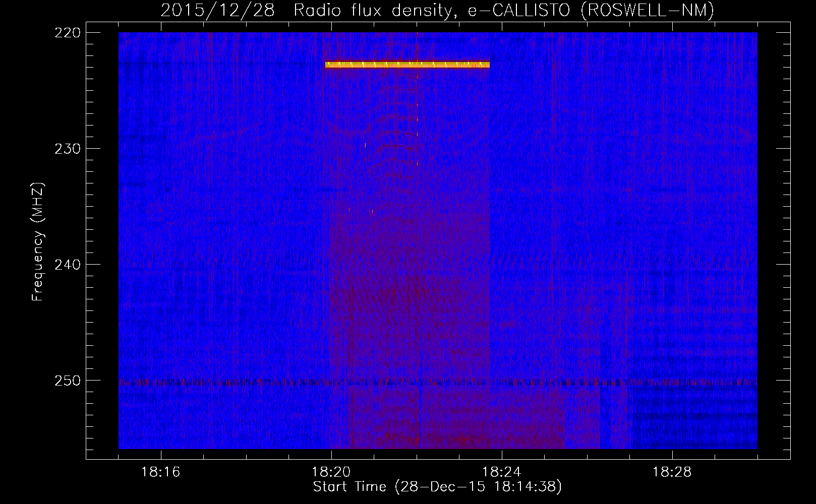
Task: Click the 220 frequency tick label
Action: pyautogui.click(x=67, y=33)
